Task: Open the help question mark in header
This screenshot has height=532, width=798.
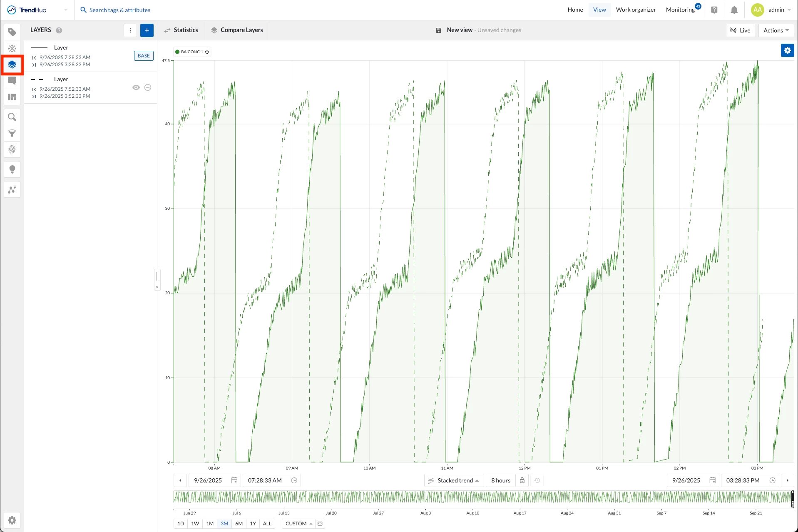Action: pyautogui.click(x=714, y=10)
